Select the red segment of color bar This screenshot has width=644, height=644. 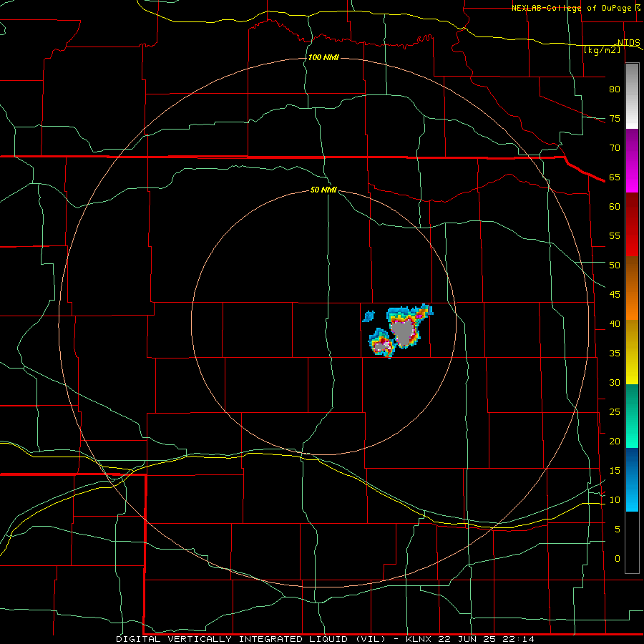tap(632, 225)
